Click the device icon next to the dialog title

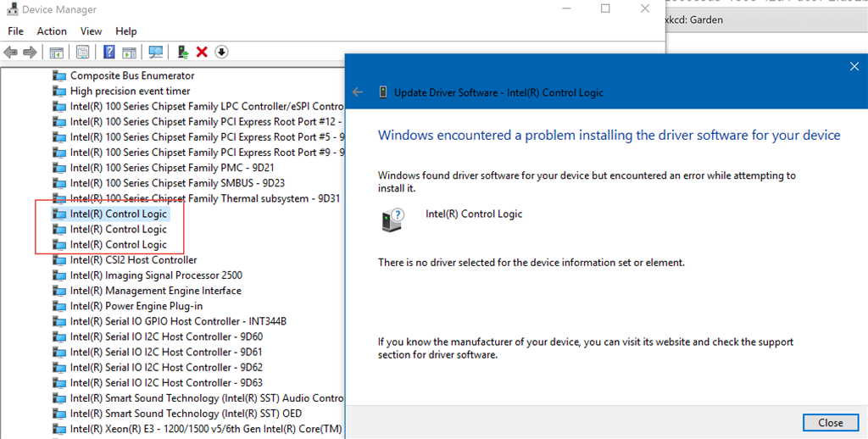[x=382, y=92]
